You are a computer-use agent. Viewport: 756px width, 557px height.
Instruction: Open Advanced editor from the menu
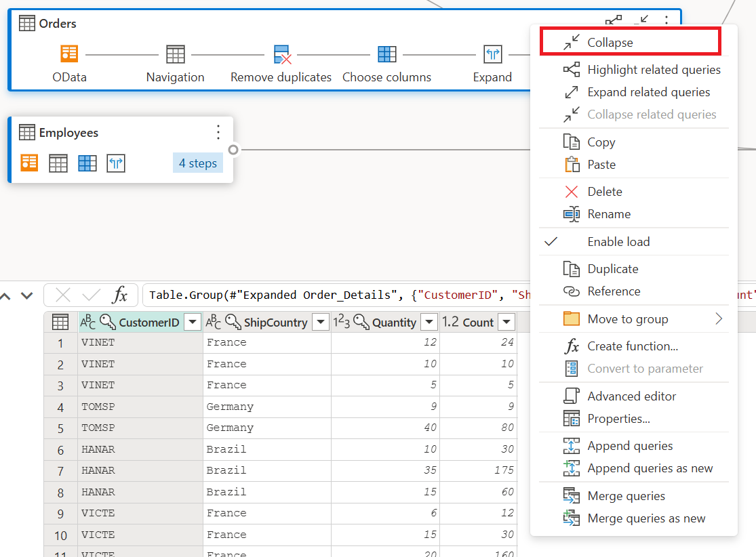(x=633, y=396)
